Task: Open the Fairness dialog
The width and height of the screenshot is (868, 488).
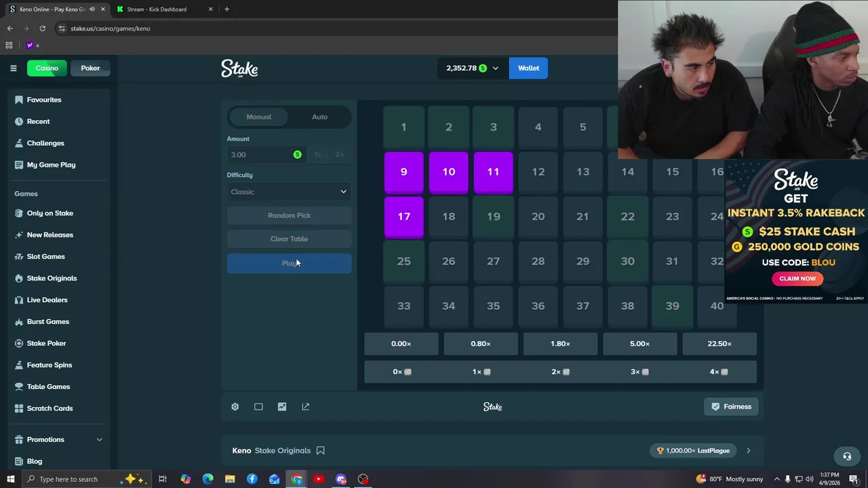Action: 731,407
